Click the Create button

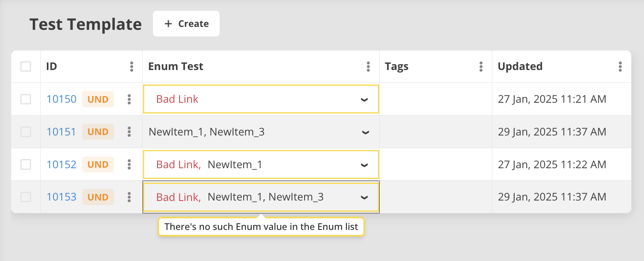[x=186, y=24]
